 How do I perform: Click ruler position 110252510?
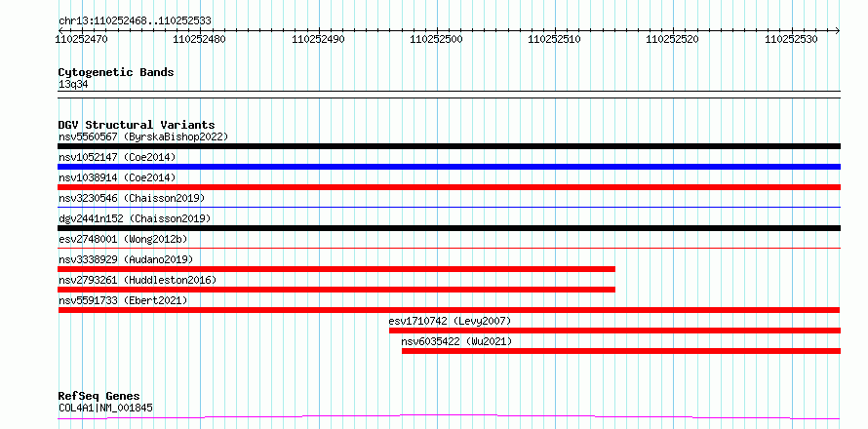click(x=555, y=39)
